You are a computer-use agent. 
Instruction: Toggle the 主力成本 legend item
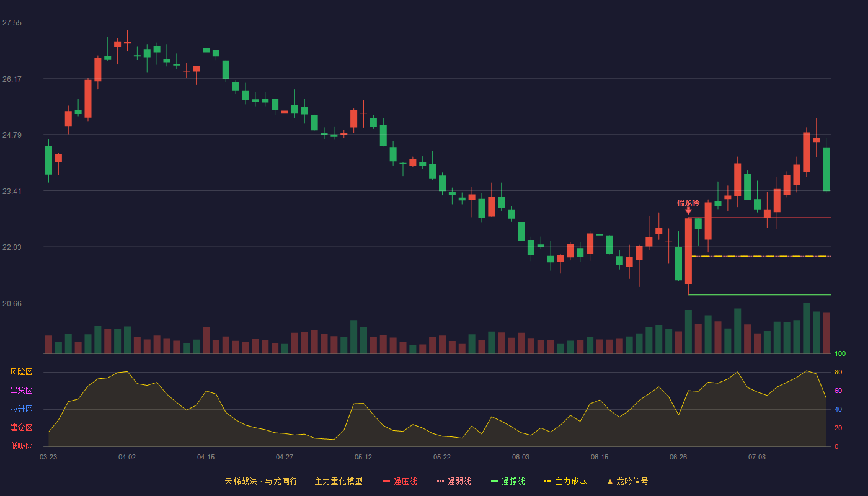565,481
